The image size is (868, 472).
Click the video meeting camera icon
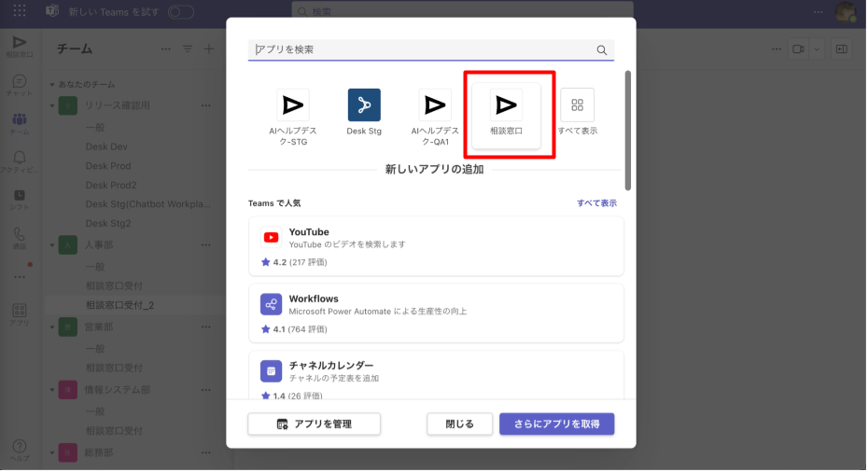click(x=798, y=49)
